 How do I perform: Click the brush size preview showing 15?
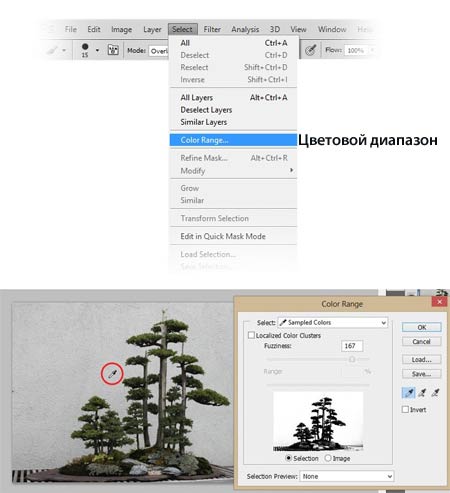click(x=85, y=50)
